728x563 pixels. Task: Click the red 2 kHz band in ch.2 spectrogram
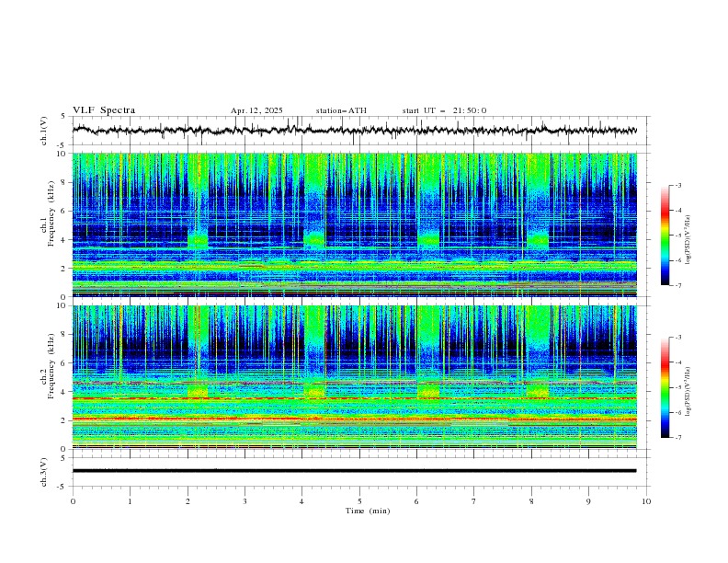point(354,419)
